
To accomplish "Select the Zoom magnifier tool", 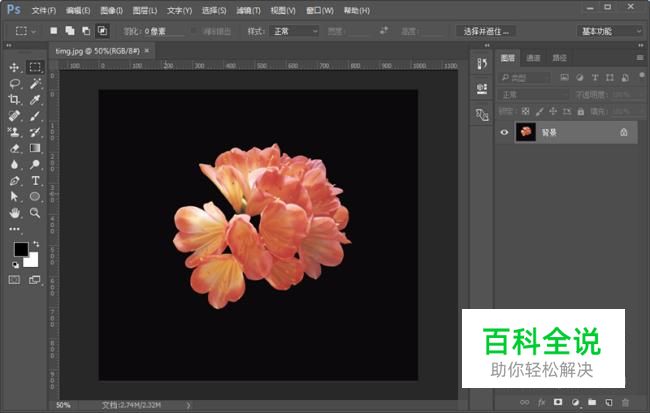I will click(35, 213).
